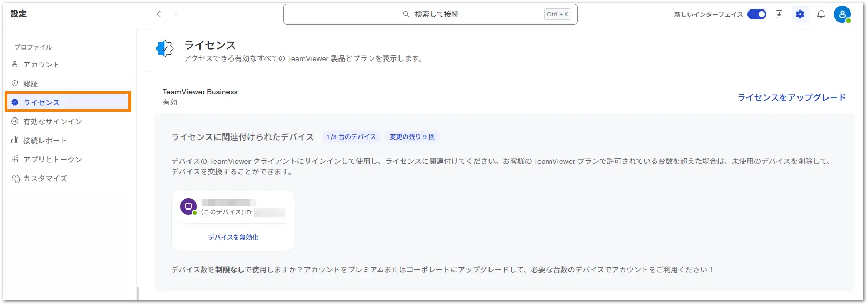868x305 pixels.
Task: Click the 有効 status under TeamViewer Business
Action: pyautogui.click(x=170, y=102)
